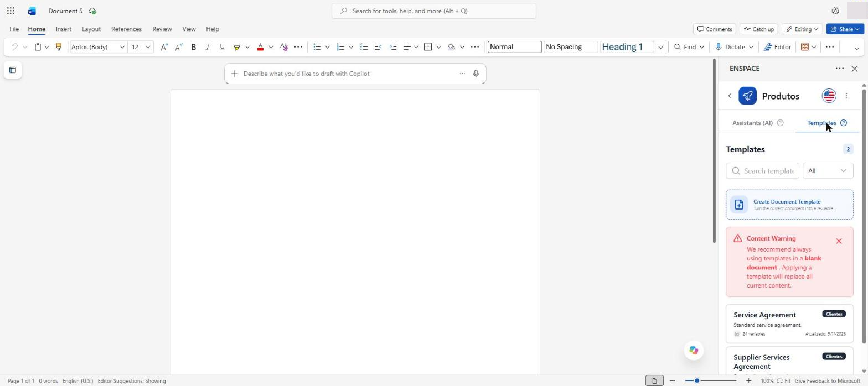Open the settings gear icon
868x386 pixels.
835,11
